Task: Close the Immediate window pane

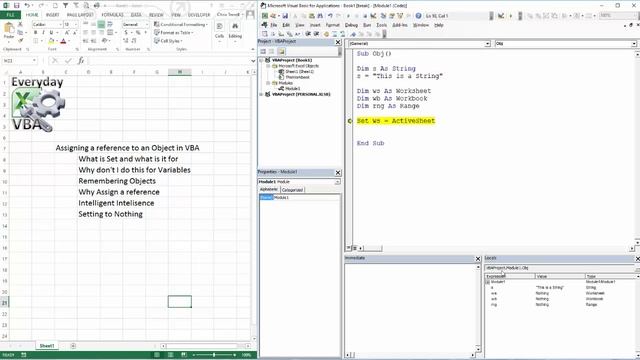Action: (478, 259)
